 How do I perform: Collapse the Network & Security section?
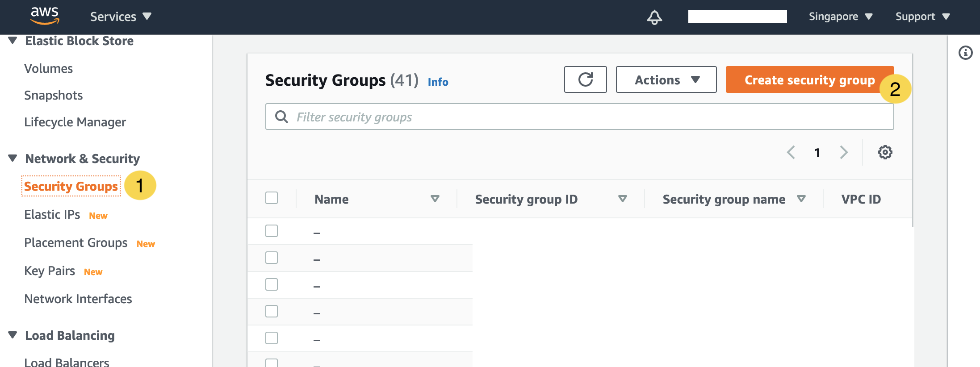pos(13,158)
